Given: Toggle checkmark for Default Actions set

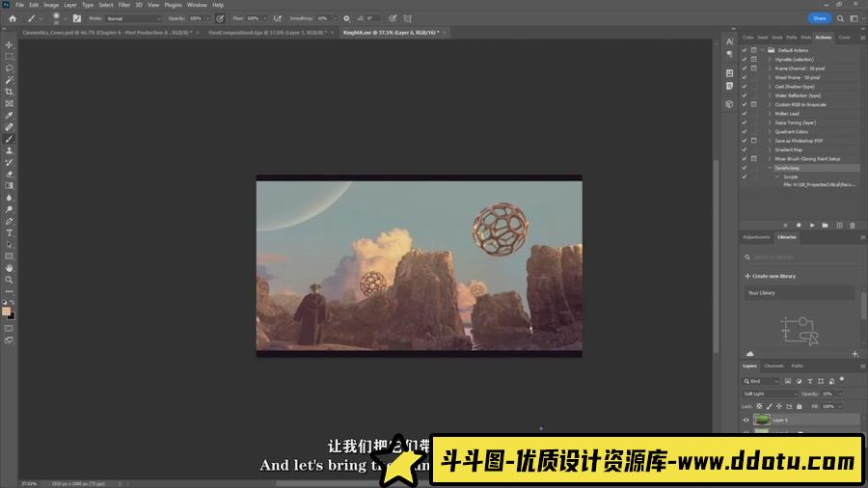Looking at the screenshot, I should tap(745, 50).
